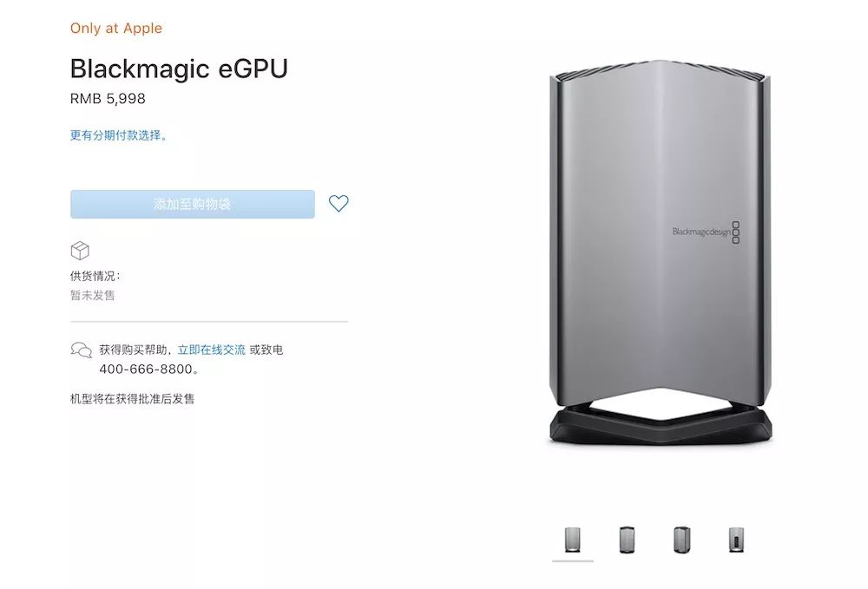Click the chat bubbles help icon

tap(82, 350)
